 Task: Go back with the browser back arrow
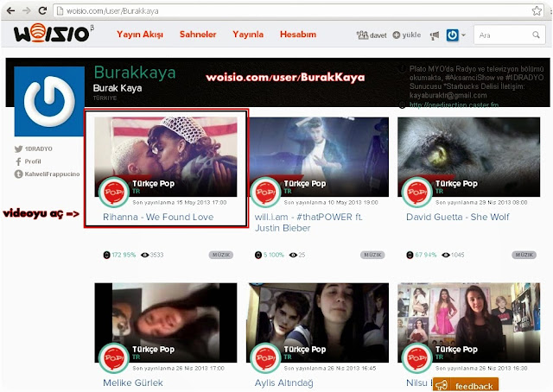pyautogui.click(x=10, y=10)
